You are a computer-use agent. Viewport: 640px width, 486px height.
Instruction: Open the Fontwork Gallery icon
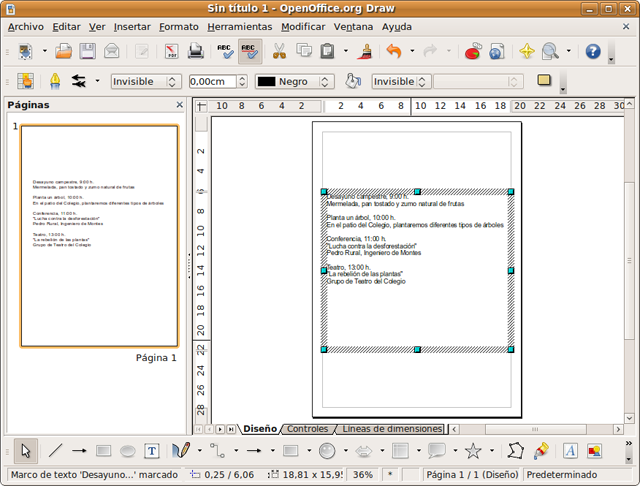[x=570, y=451]
